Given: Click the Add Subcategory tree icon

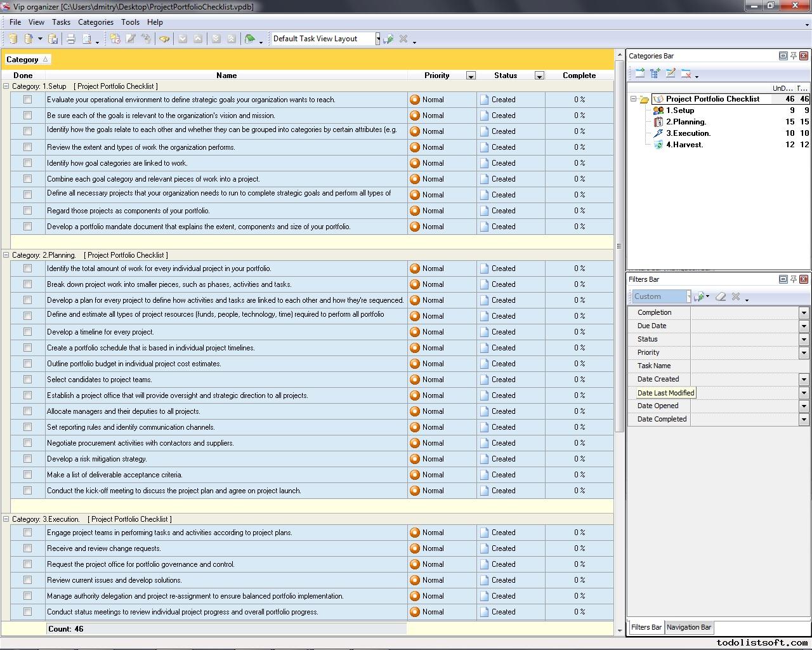Looking at the screenshot, I should coord(655,74).
